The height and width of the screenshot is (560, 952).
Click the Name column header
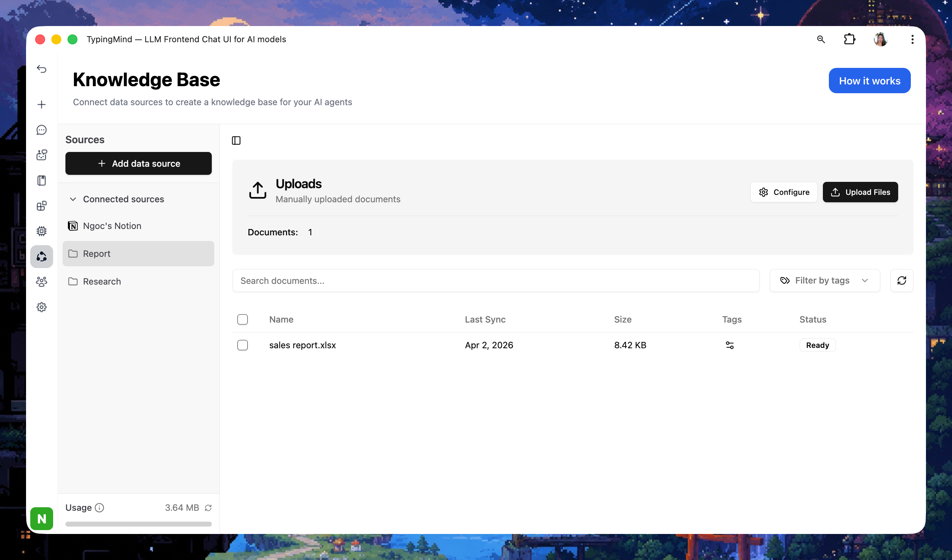pos(281,319)
